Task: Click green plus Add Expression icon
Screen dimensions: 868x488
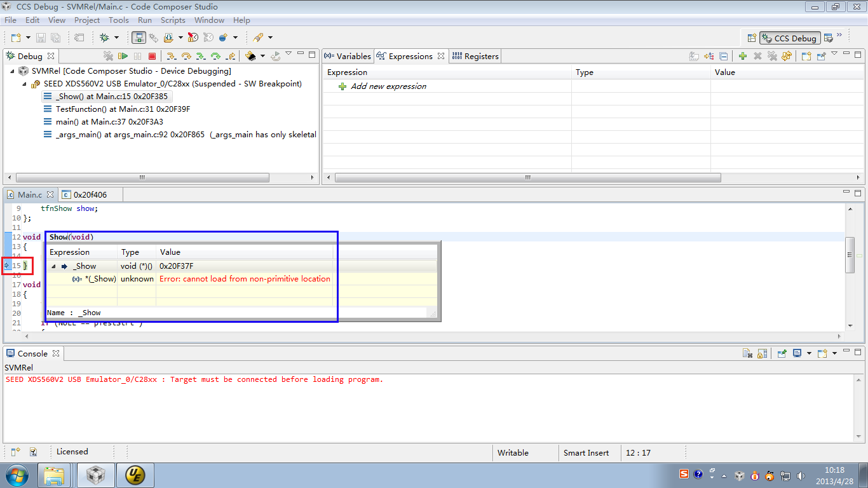Action: [743, 56]
